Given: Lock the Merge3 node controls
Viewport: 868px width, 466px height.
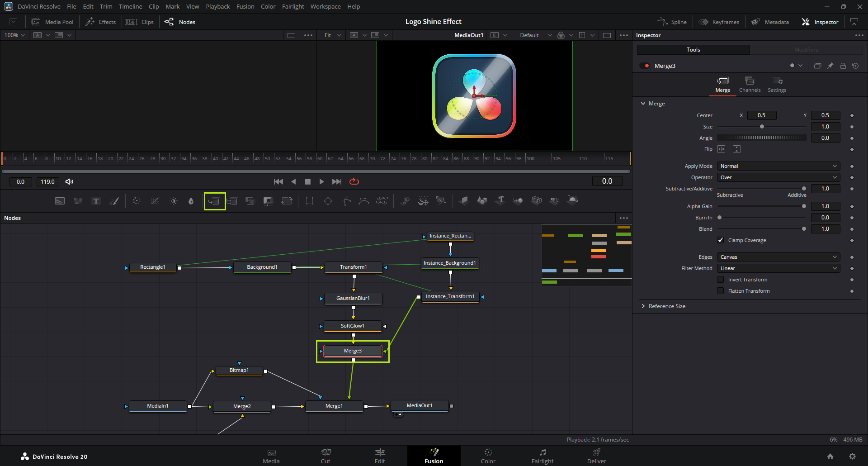Looking at the screenshot, I should click(x=843, y=66).
